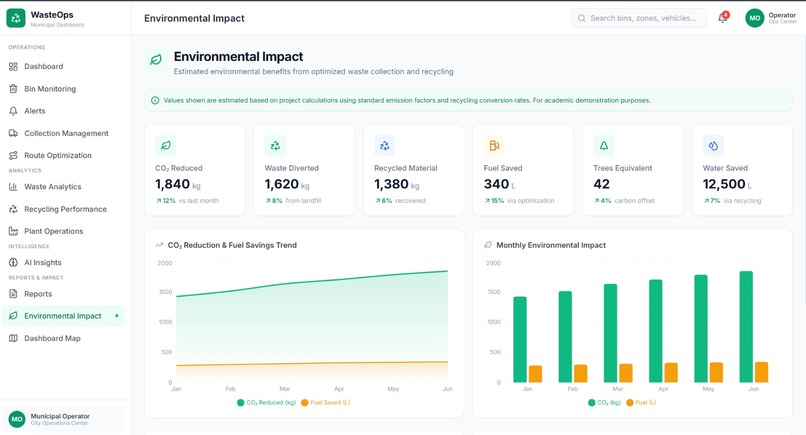Click the CO₂ Reduced leaf card icon
This screenshot has height=435, width=806.
[166, 146]
